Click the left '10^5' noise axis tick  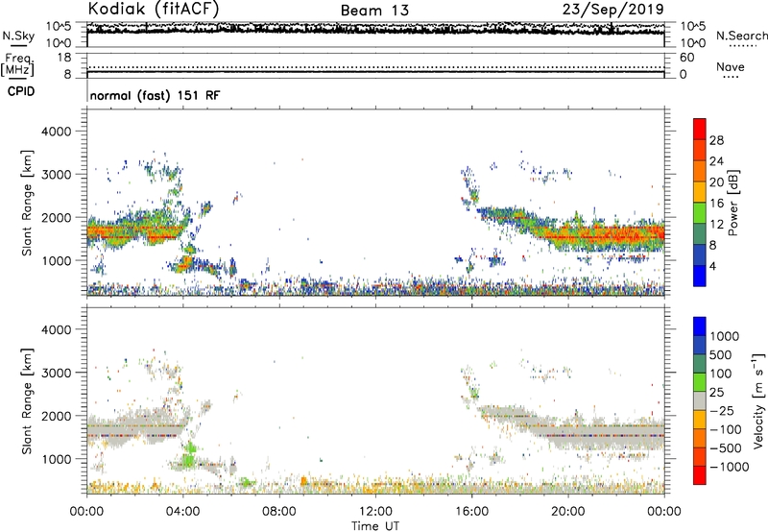click(x=59, y=26)
